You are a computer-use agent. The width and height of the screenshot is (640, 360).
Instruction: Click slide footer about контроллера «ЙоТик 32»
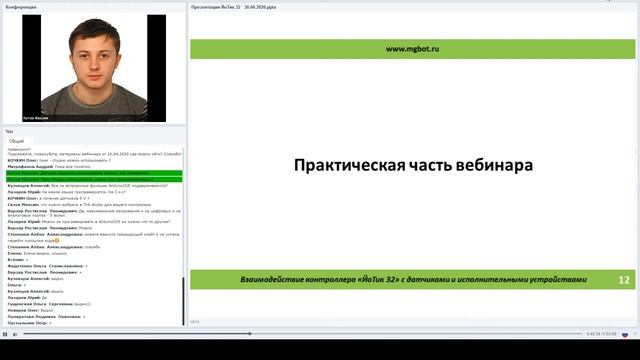tap(413, 280)
